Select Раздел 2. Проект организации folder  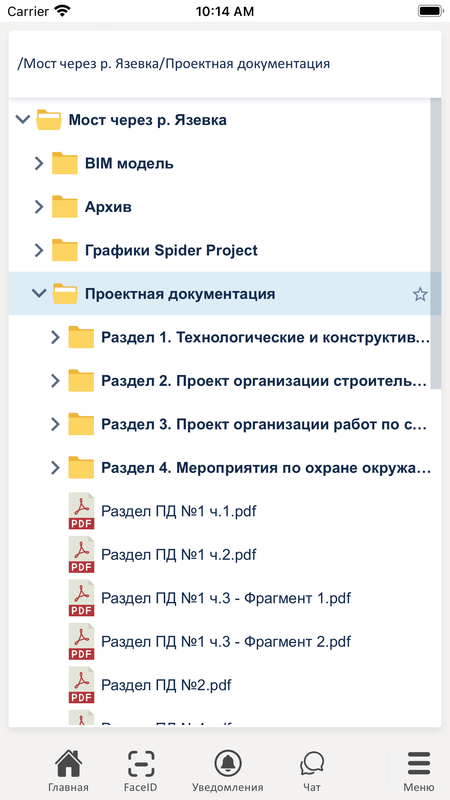click(225, 381)
